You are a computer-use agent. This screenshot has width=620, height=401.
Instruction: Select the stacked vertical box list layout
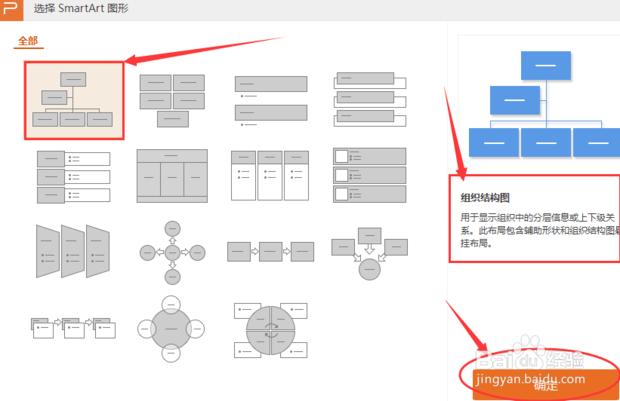[x=370, y=99]
